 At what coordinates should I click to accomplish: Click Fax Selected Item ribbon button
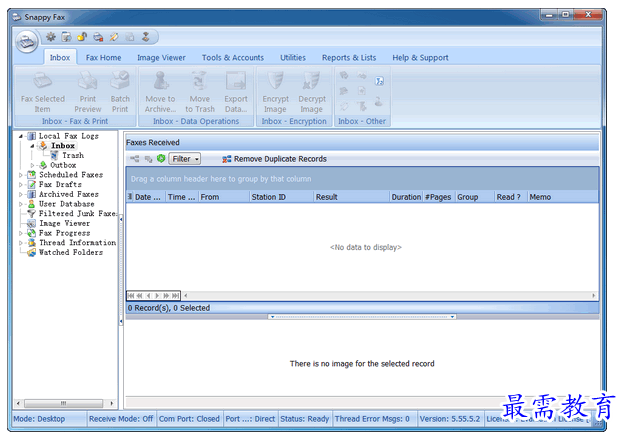[43, 92]
